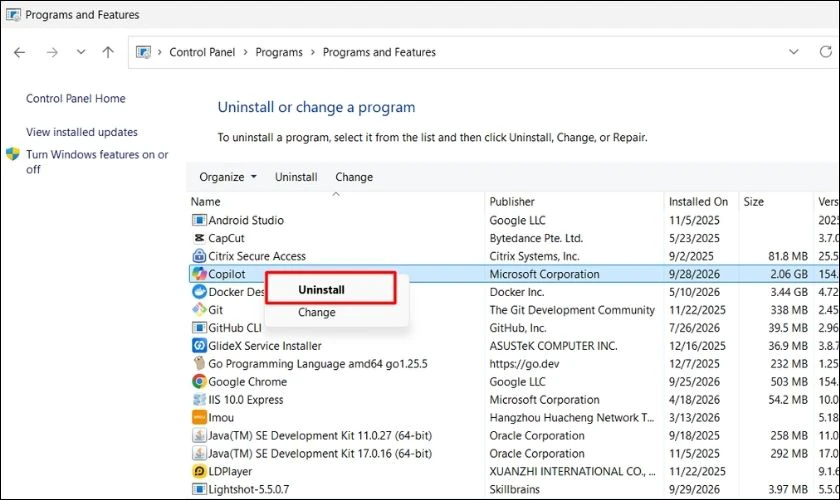Click the toolbar Uninstall button
Image resolution: width=840 pixels, height=500 pixels.
point(296,177)
